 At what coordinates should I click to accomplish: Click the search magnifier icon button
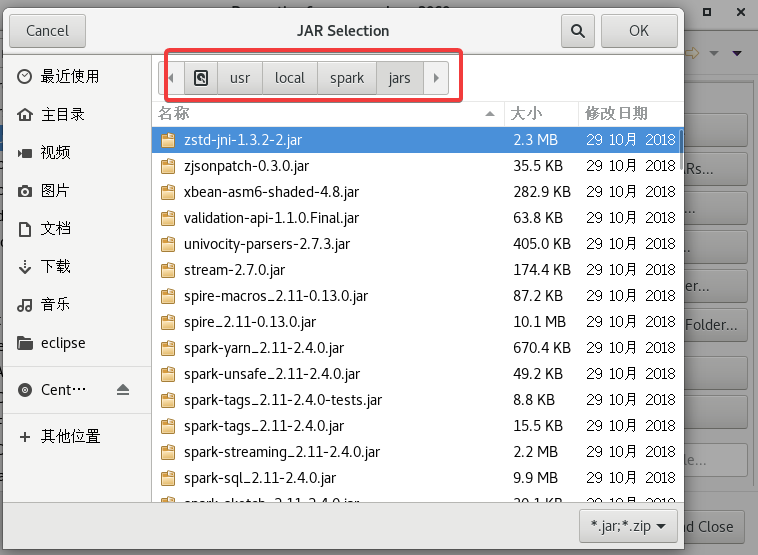point(578,31)
